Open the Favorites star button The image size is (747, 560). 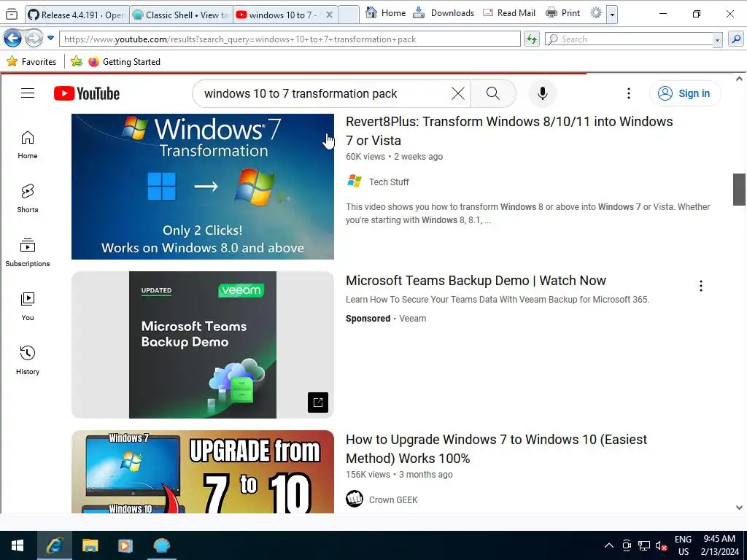point(31,61)
